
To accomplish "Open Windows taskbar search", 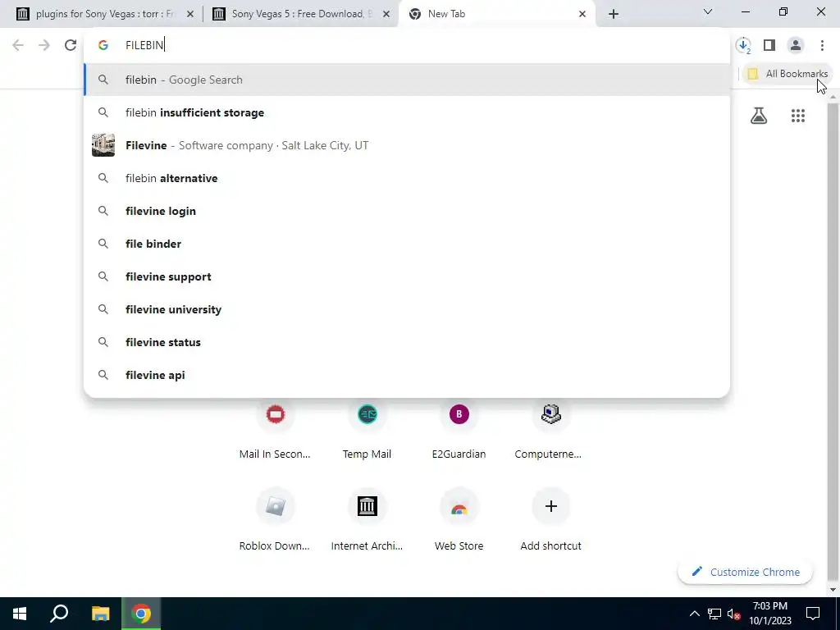I will [59, 614].
